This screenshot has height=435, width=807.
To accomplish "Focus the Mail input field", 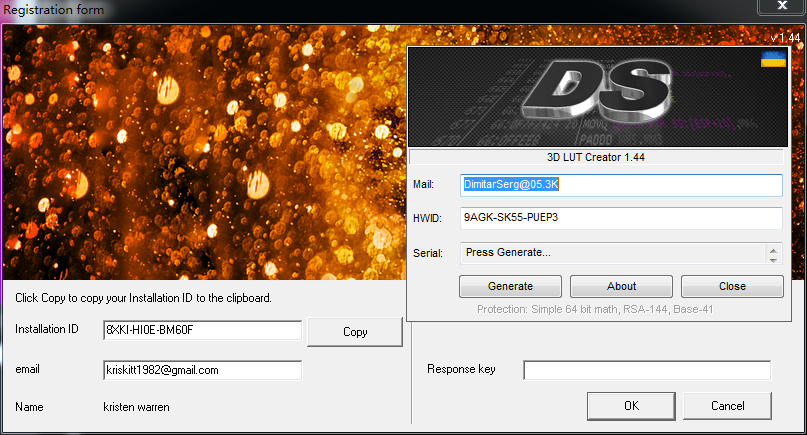I will click(x=621, y=185).
